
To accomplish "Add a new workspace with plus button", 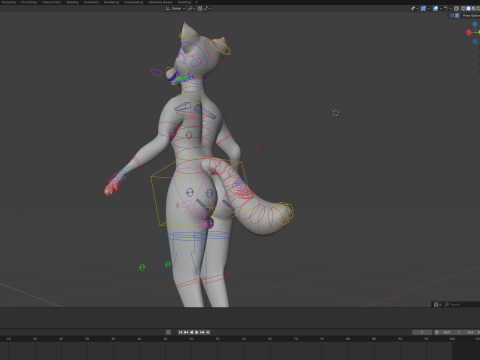I will 196,2.
